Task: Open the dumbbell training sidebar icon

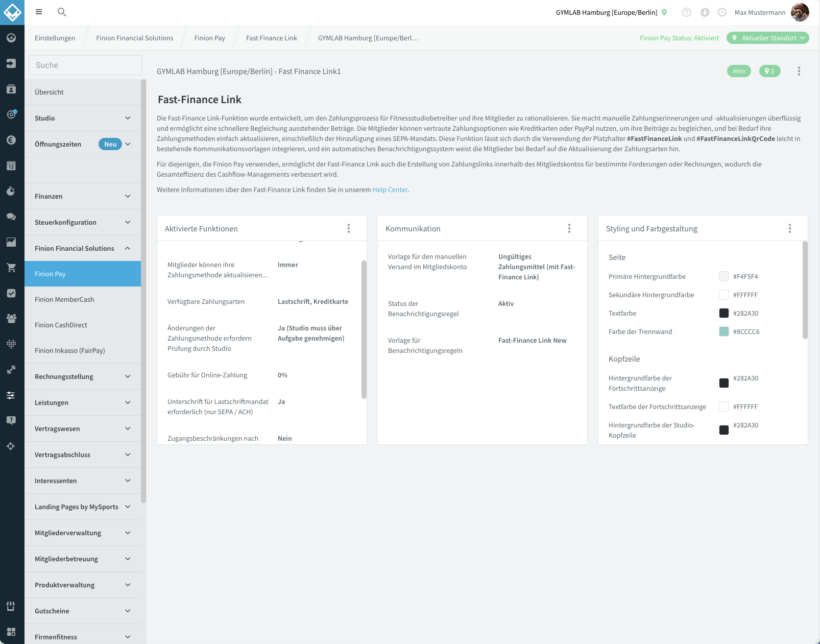Action: 11,369
